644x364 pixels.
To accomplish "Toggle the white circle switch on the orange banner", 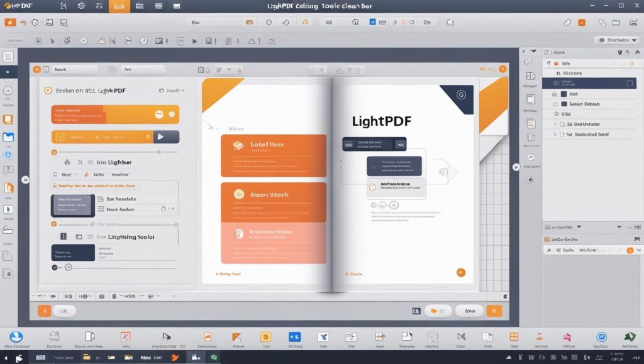I will 158,114.
